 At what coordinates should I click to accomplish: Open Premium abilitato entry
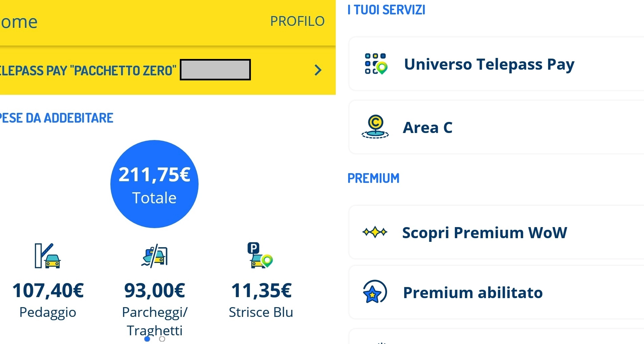(473, 292)
